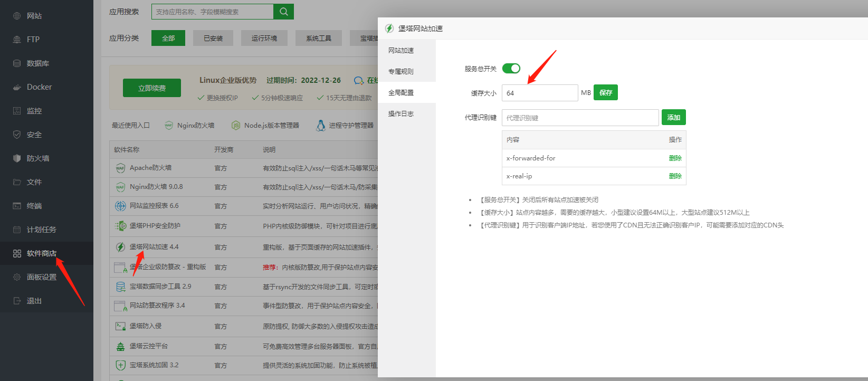Viewport: 868px width, 381px height.
Task: Open the 专属规则 tab
Action: tap(407, 71)
